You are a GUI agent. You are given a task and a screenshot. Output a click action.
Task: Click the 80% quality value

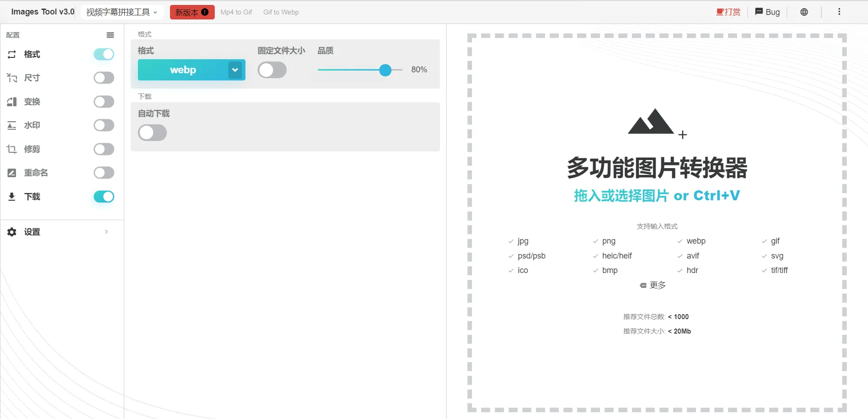pyautogui.click(x=419, y=70)
